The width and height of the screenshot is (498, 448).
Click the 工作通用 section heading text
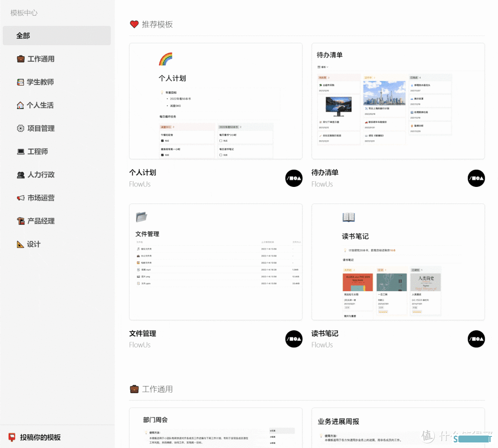click(157, 389)
